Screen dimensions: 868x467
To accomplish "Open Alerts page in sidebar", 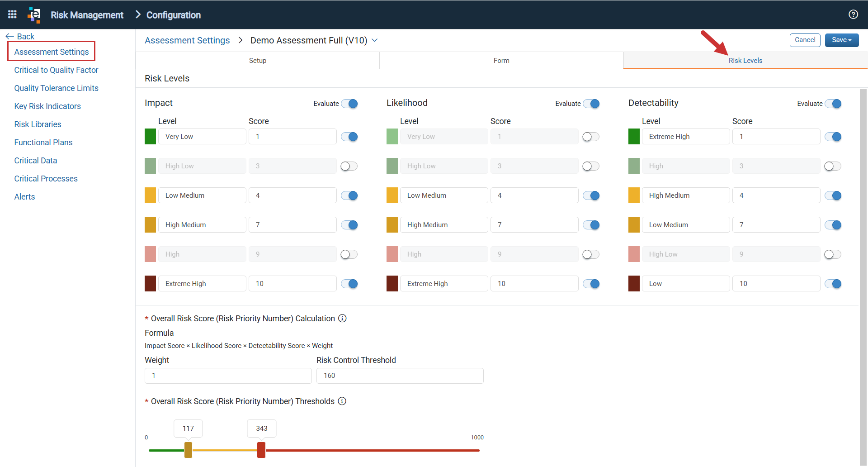I will pos(24,196).
